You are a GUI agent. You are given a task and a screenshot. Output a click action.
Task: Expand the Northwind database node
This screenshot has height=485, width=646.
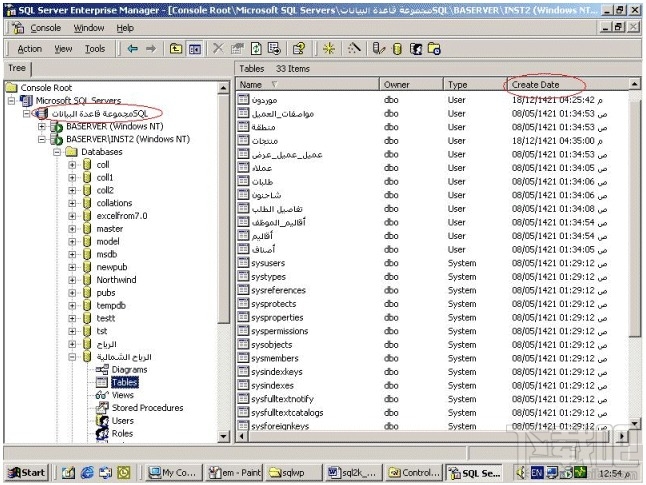[72, 280]
